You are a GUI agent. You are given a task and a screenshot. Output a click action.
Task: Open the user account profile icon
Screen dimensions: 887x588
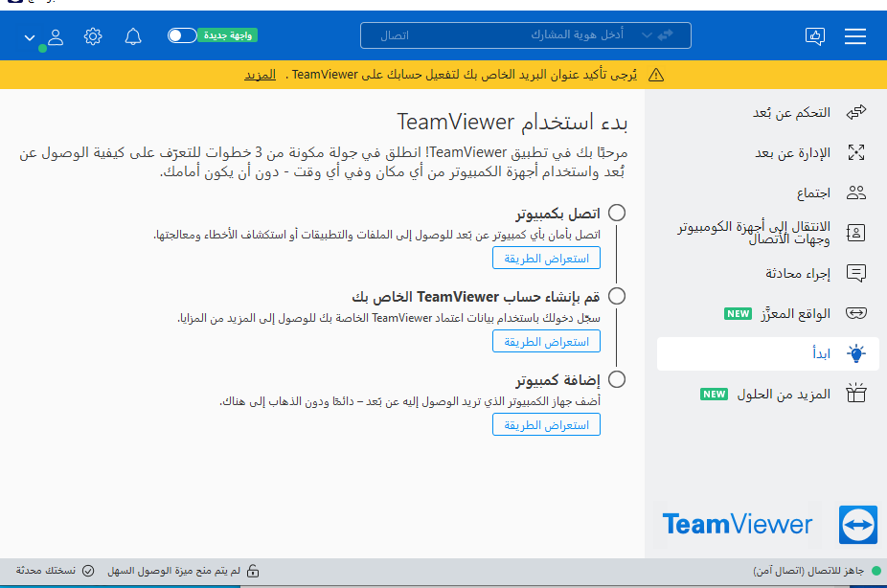point(56,36)
